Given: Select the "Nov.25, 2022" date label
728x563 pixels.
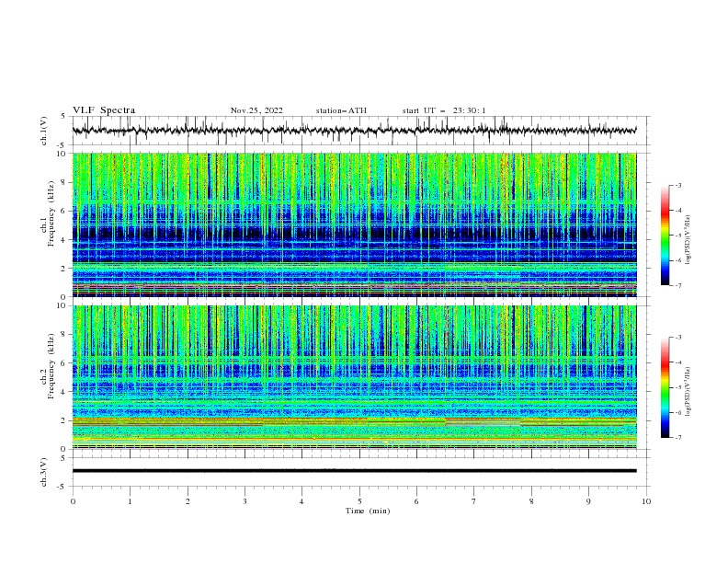Looking at the screenshot, I should pos(256,110).
